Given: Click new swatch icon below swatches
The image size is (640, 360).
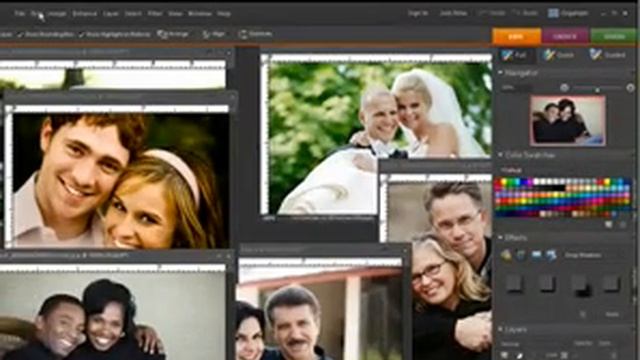Looking at the screenshot, I should click(x=608, y=224).
